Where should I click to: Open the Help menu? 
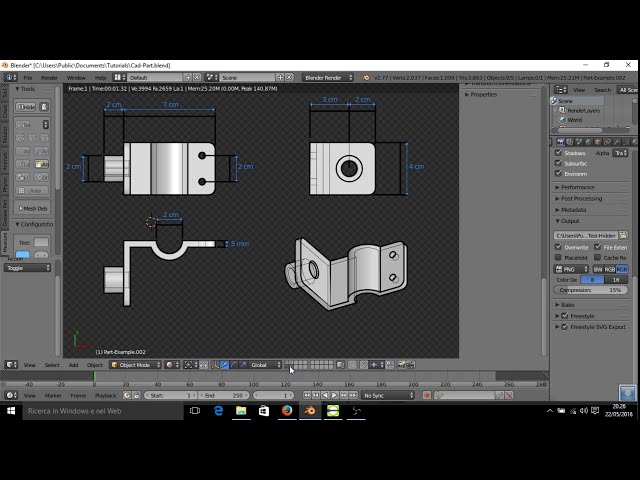pos(100,78)
